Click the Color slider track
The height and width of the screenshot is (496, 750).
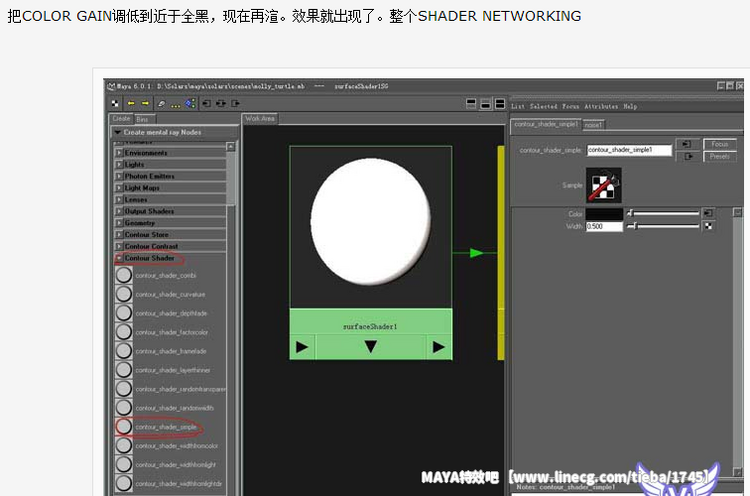pyautogui.click(x=663, y=213)
